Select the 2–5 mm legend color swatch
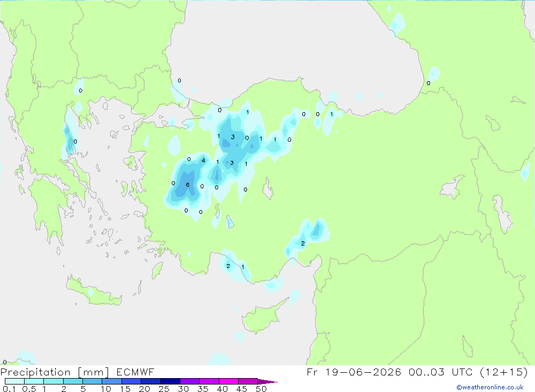 (73, 381)
